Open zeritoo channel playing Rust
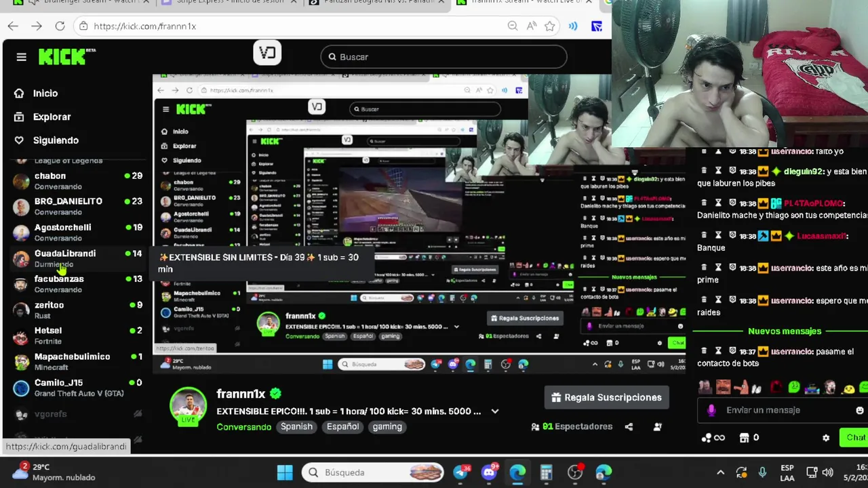 78,310
